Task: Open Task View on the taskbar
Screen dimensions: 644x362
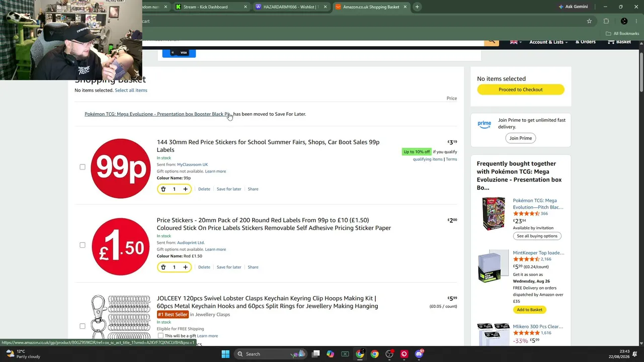Action: click(315, 354)
